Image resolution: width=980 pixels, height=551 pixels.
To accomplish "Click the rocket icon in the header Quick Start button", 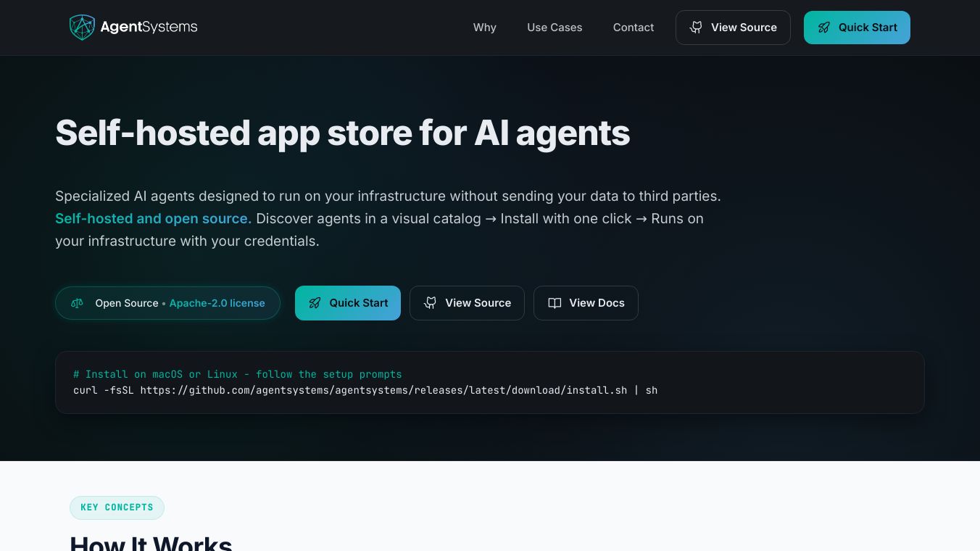I will point(823,28).
